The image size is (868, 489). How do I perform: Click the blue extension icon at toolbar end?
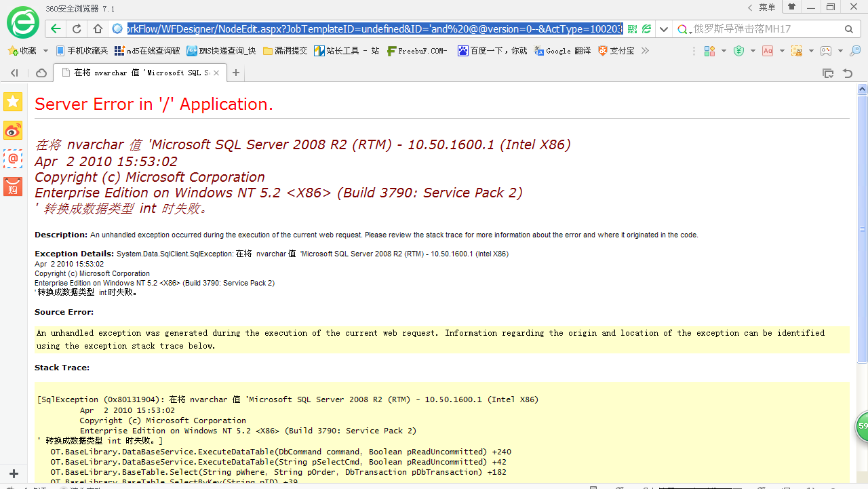pyautogui.click(x=856, y=51)
